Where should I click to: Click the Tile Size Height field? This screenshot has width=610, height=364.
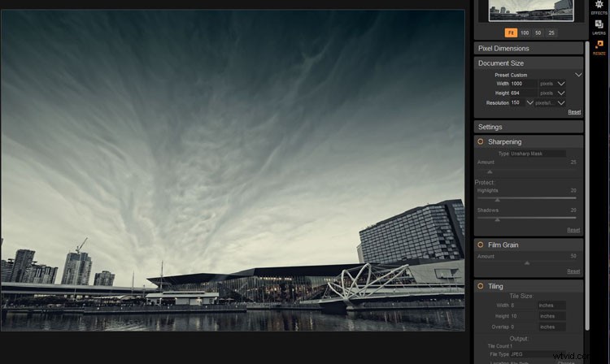pos(524,316)
